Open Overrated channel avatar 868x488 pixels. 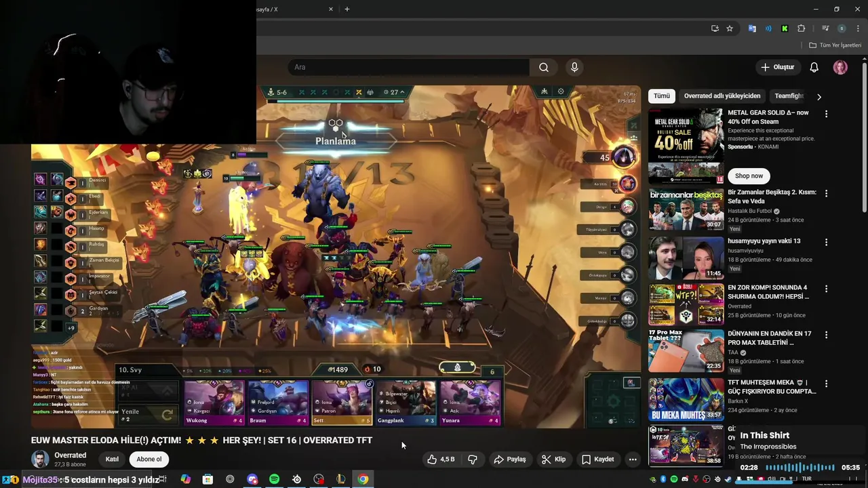click(x=41, y=459)
